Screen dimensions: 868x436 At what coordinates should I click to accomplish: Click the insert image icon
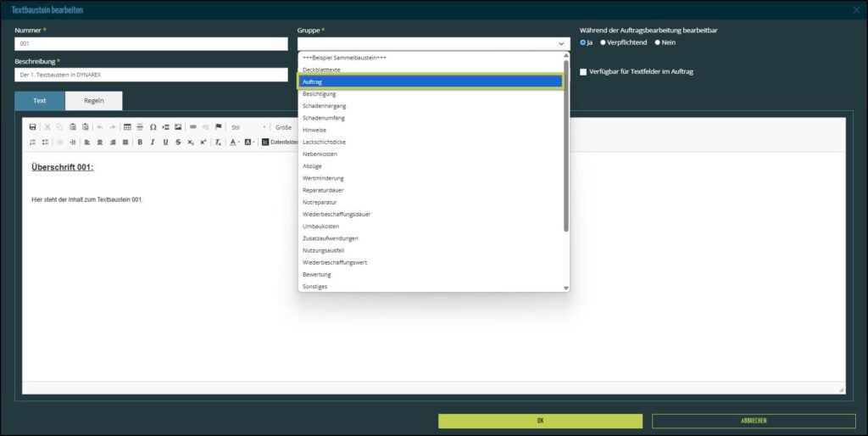178,127
